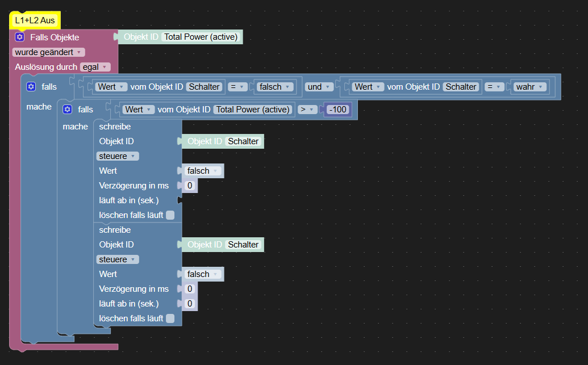The height and width of the screenshot is (365, 588).
Task: Open the und logic operator dropdown
Action: click(319, 87)
